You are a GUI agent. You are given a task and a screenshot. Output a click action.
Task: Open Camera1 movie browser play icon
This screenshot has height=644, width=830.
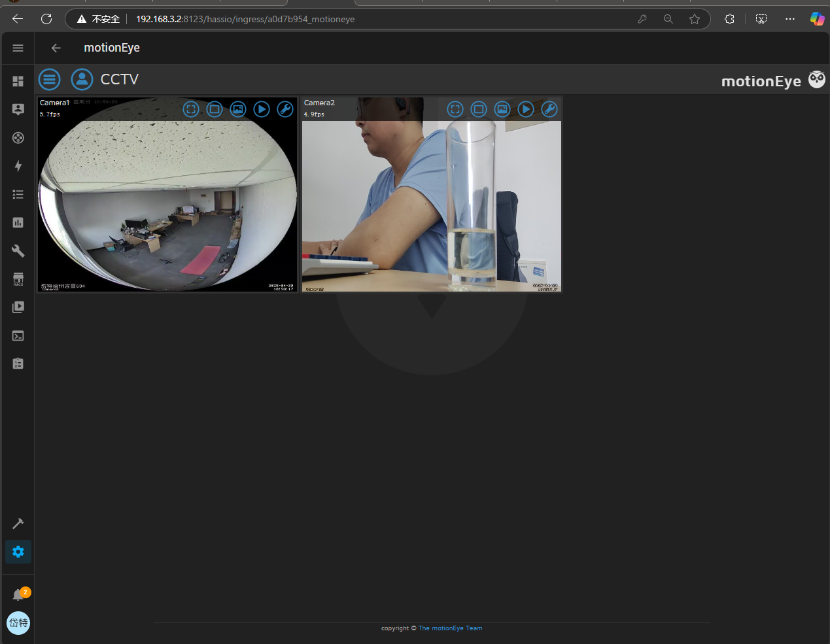(x=262, y=109)
